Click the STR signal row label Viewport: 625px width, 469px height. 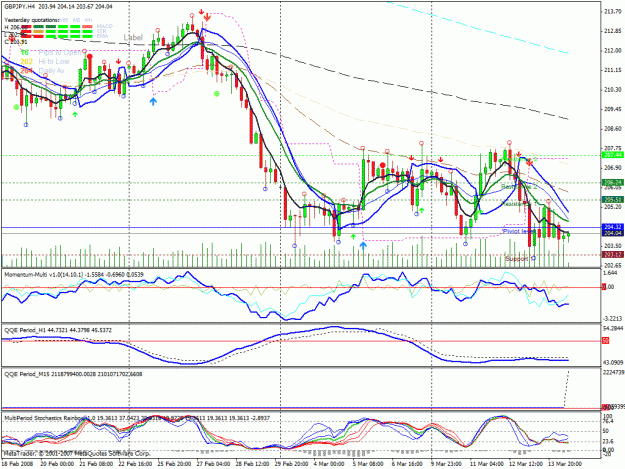102,31
